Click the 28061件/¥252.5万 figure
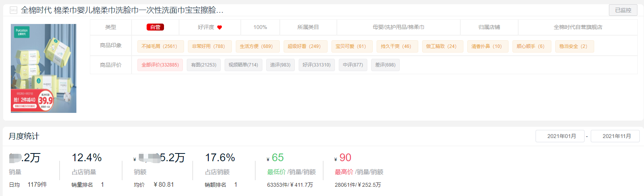Viewport: 644px width, 196px height. point(358,185)
